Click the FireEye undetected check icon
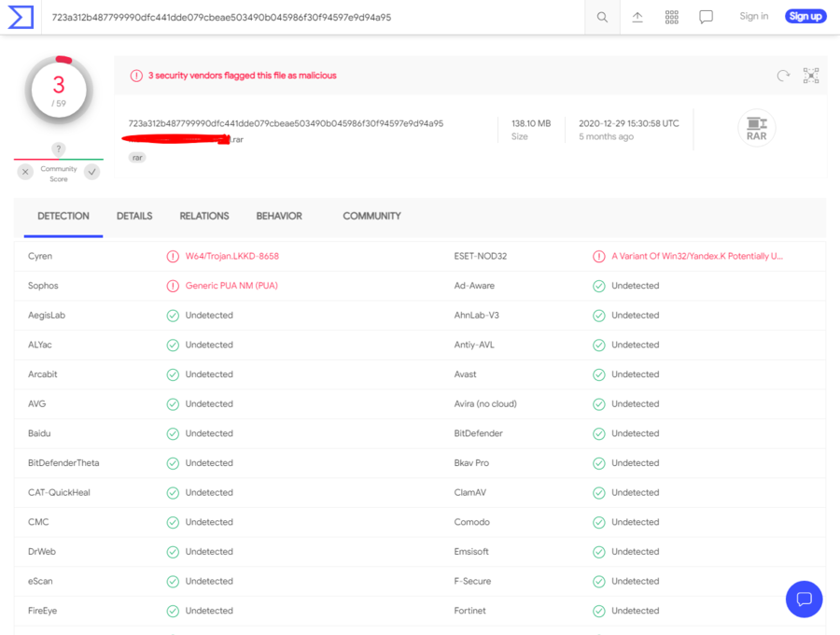 pyautogui.click(x=173, y=611)
